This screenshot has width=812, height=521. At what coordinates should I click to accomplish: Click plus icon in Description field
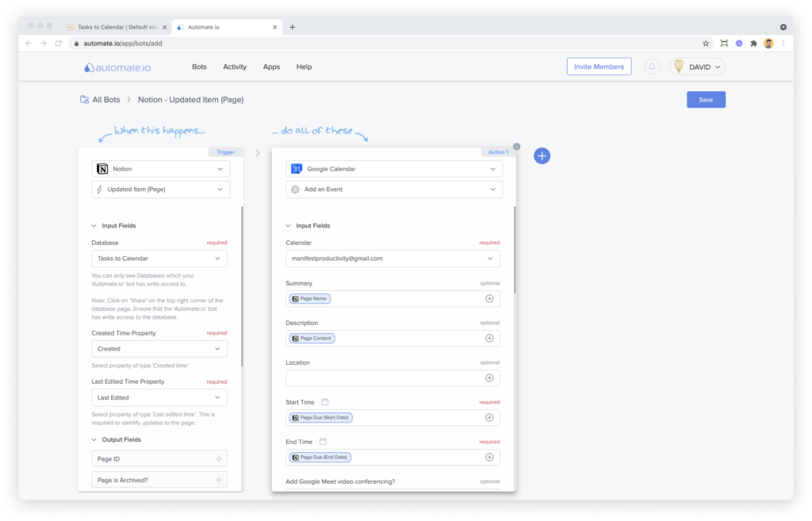pos(488,338)
